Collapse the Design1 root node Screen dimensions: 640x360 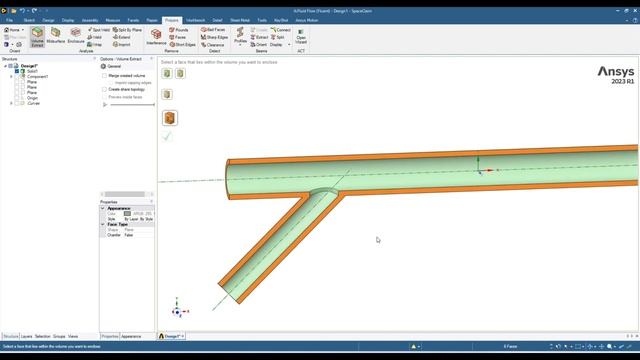pyautogui.click(x=5, y=66)
